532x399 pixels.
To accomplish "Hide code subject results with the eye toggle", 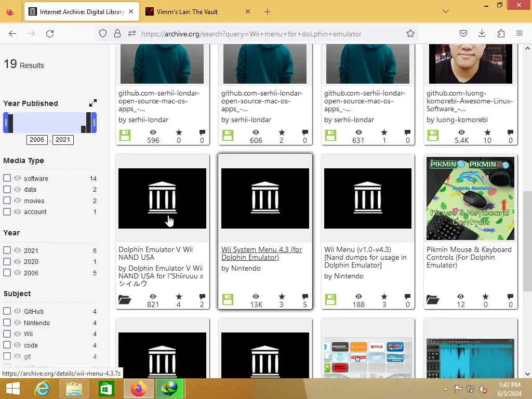I will pos(17,345).
